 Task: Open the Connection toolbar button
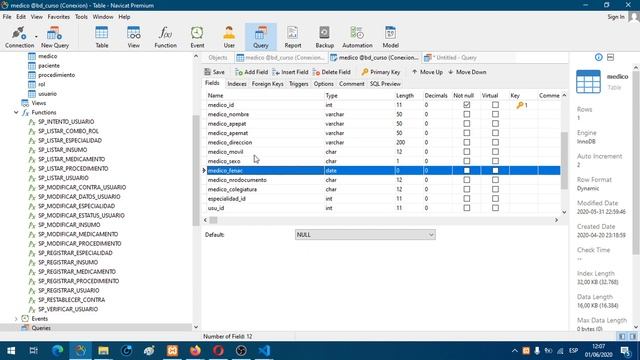click(19, 37)
